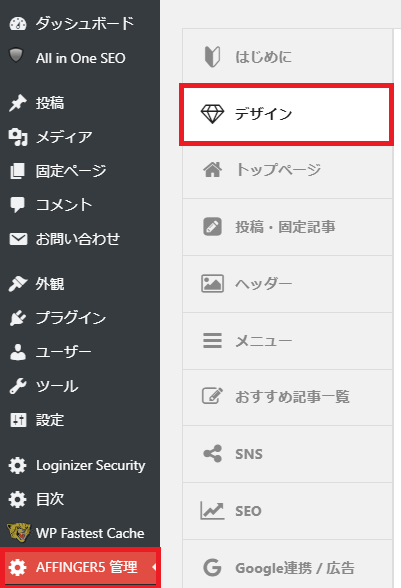
Task: Click the house icon for トップページ
Action: [x=213, y=170]
